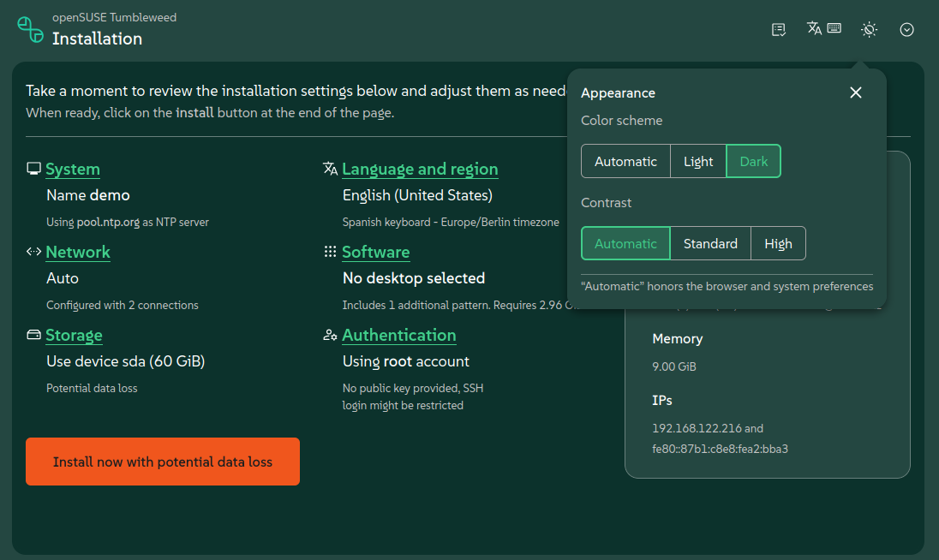Viewport: 939px width, 560px height.
Task: Set contrast to Automatic
Action: point(625,243)
